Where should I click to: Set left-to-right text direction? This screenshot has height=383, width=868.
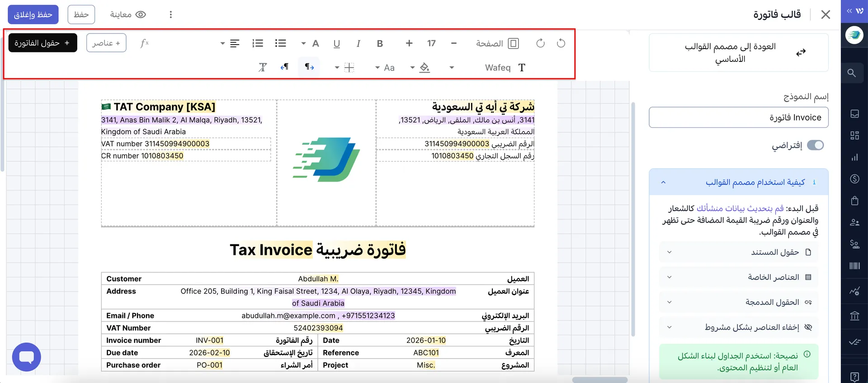coord(309,67)
